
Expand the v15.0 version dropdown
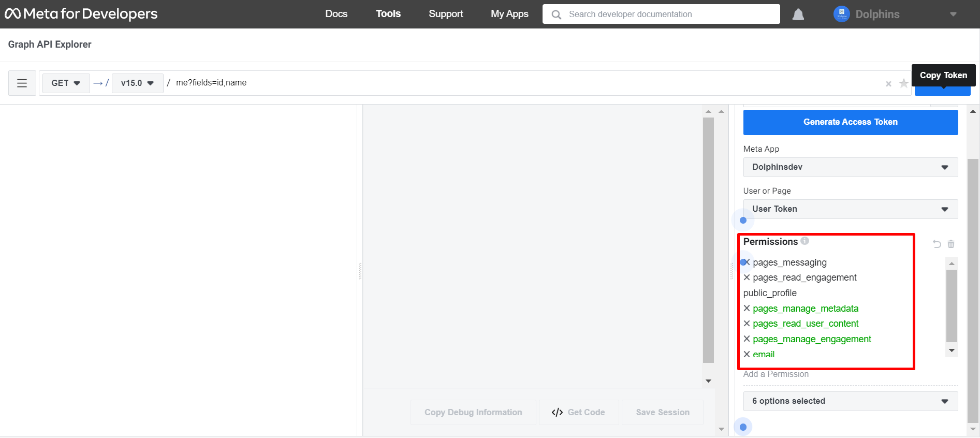click(137, 83)
